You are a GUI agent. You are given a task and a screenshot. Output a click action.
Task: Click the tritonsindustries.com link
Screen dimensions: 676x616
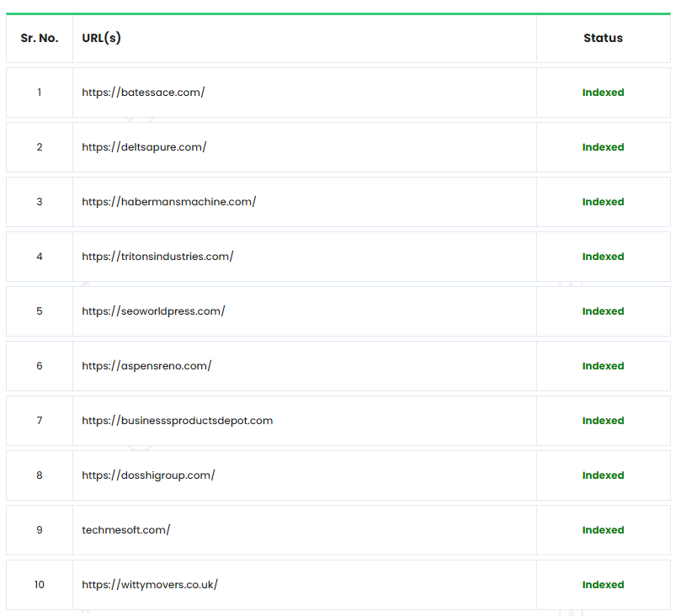157,257
